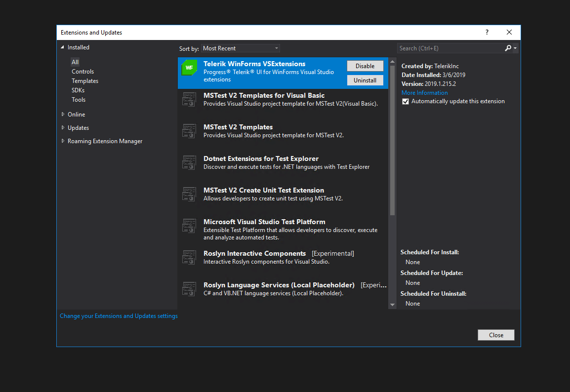
Task: Click the Roslyn Interactive Components icon
Action: click(189, 257)
